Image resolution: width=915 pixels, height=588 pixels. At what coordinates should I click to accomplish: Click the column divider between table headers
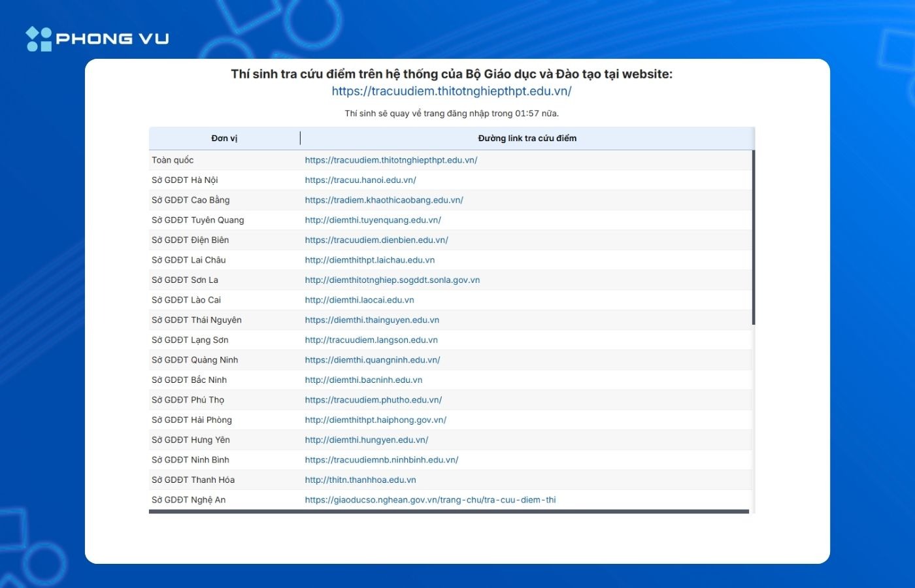pyautogui.click(x=300, y=138)
